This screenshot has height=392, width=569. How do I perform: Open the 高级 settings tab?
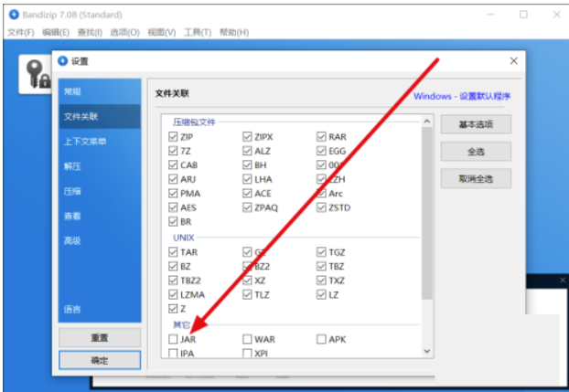point(100,241)
